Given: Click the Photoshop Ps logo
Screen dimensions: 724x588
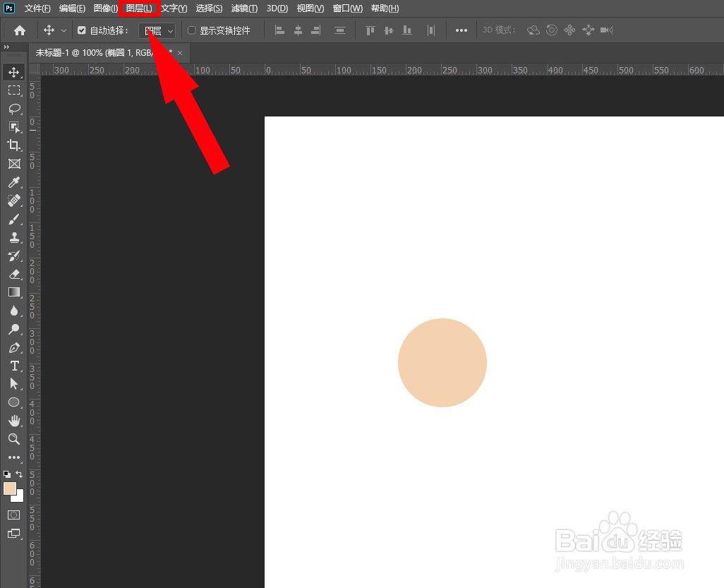Looking at the screenshot, I should (x=9, y=8).
